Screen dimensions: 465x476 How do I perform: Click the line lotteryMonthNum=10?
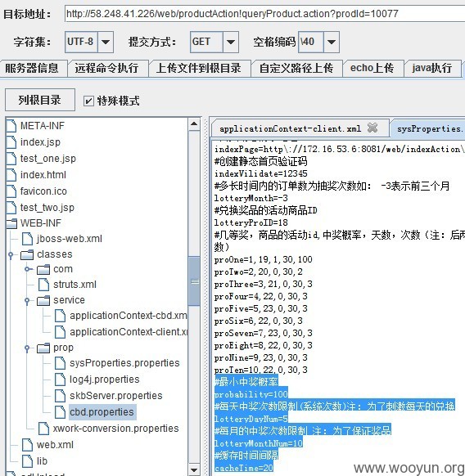point(259,443)
